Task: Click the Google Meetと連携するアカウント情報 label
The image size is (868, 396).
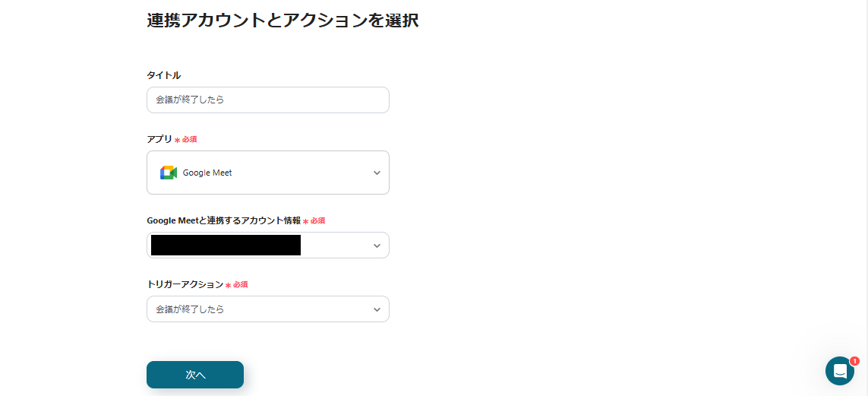Action: point(223,220)
